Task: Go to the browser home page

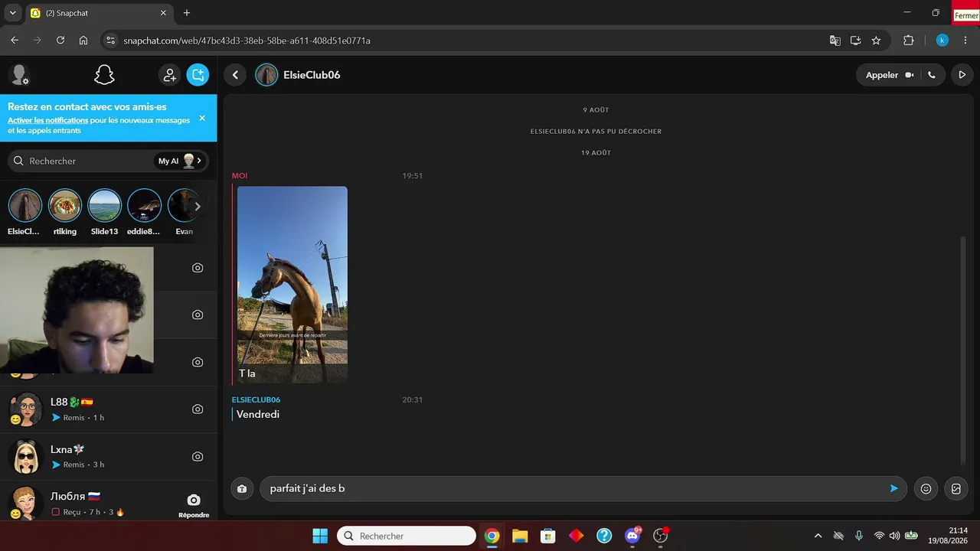Action: (x=83, y=41)
